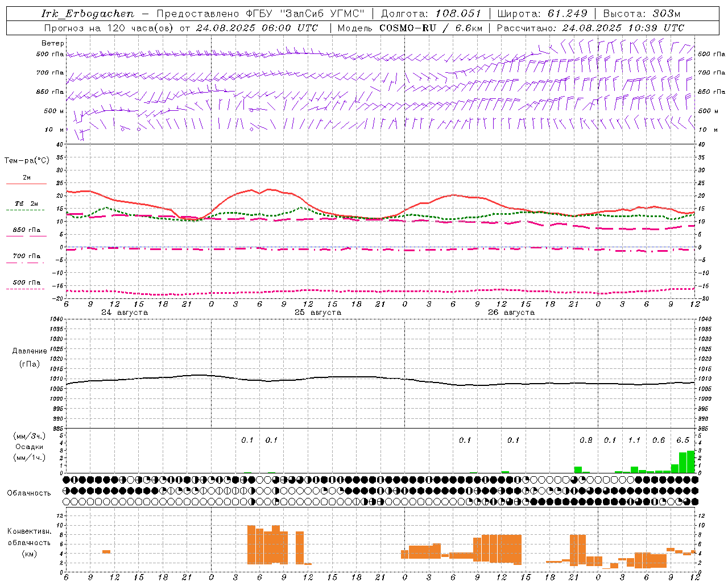This screenshot has height=582, width=728.
Task: Click the Широта: 61.249 value
Action: tap(542, 14)
